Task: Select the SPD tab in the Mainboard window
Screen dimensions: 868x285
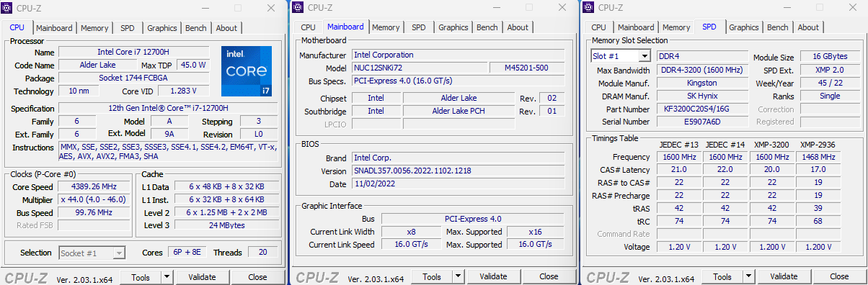Action: [419, 27]
